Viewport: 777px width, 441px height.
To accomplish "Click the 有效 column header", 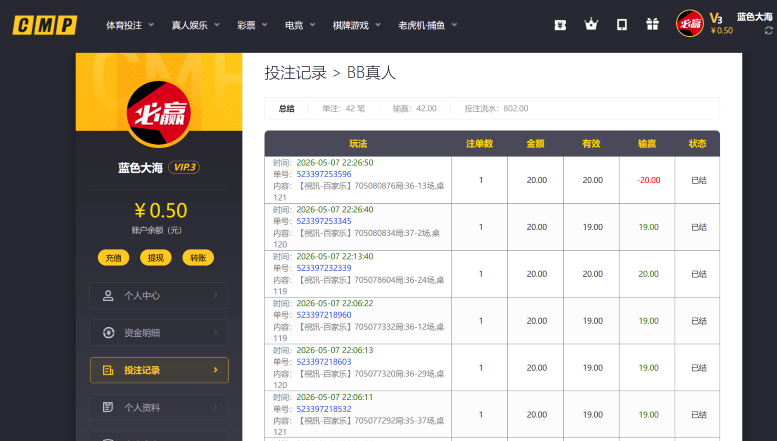I will (x=591, y=144).
